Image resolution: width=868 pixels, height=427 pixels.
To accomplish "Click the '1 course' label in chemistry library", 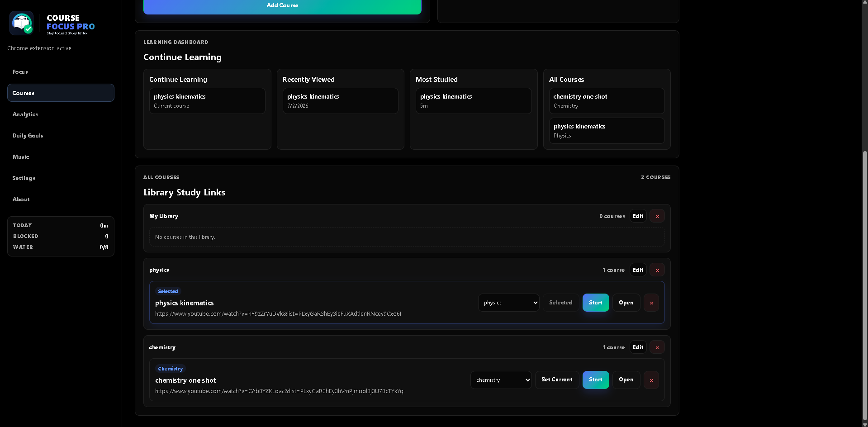I will [x=613, y=347].
